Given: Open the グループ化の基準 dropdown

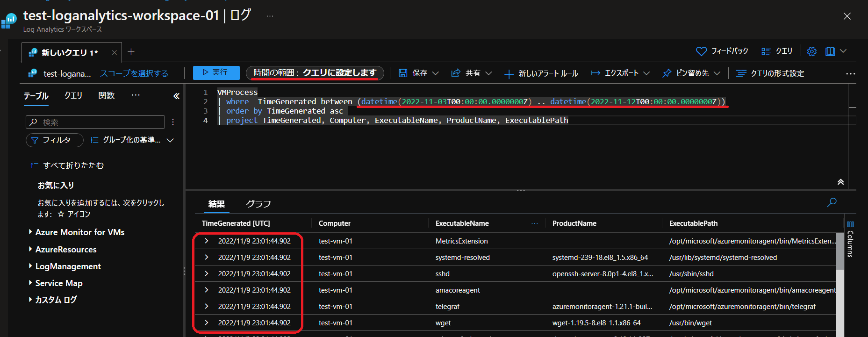Looking at the screenshot, I should [132, 140].
